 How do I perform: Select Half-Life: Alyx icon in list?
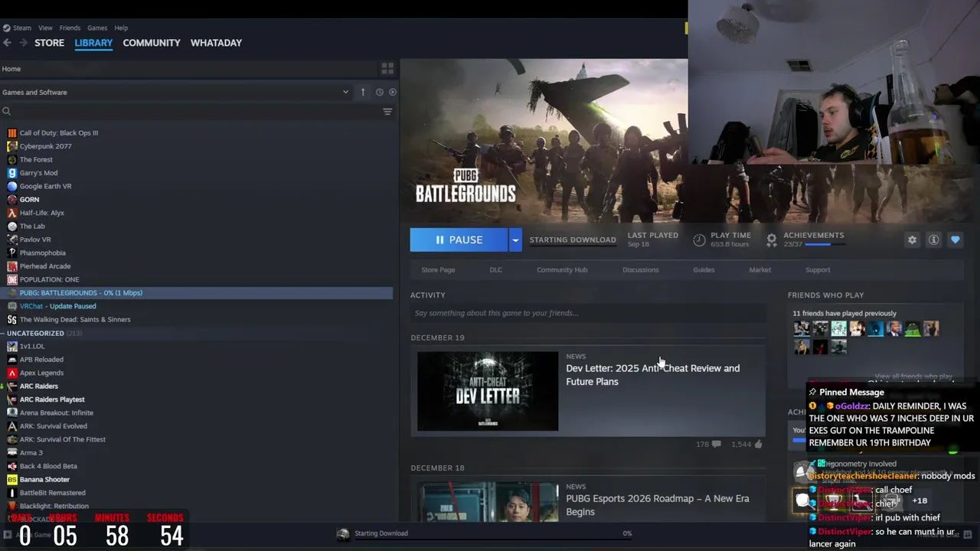pos(12,213)
